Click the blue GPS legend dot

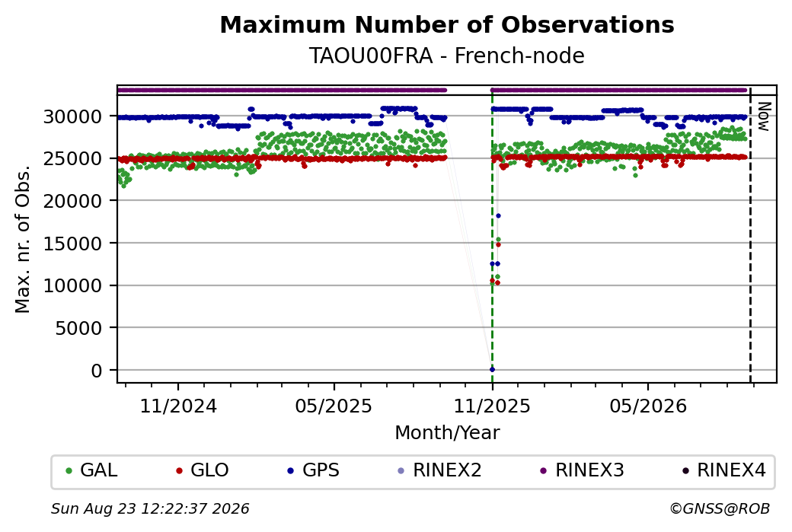point(290,471)
